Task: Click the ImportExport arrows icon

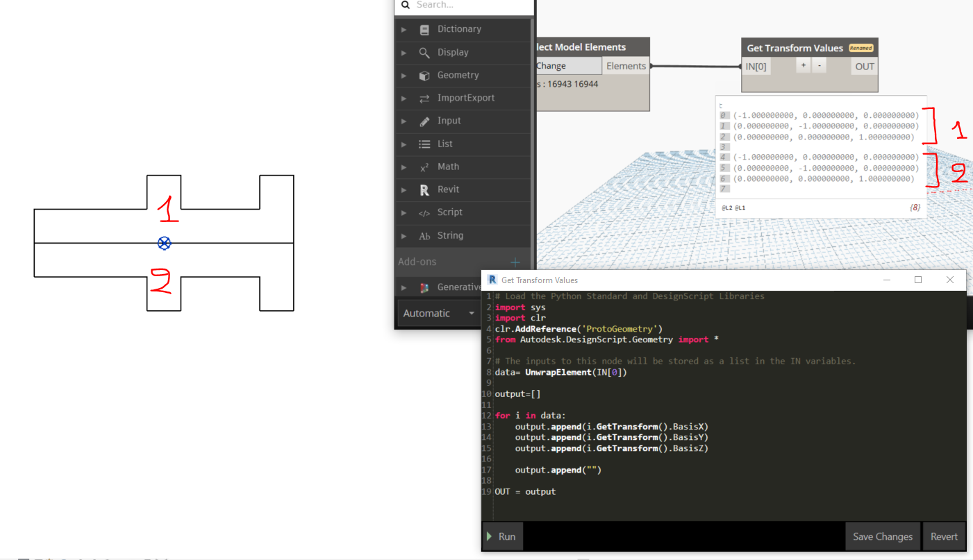Action: coord(424,99)
